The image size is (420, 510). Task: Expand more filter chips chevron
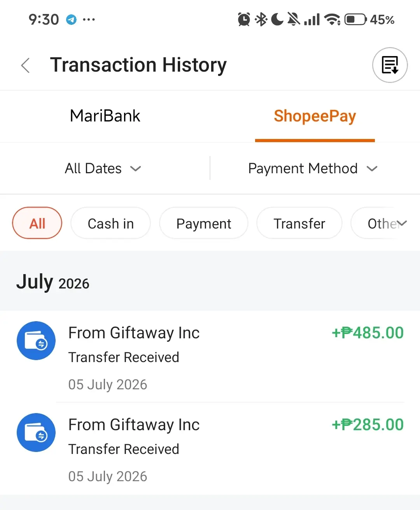(402, 223)
